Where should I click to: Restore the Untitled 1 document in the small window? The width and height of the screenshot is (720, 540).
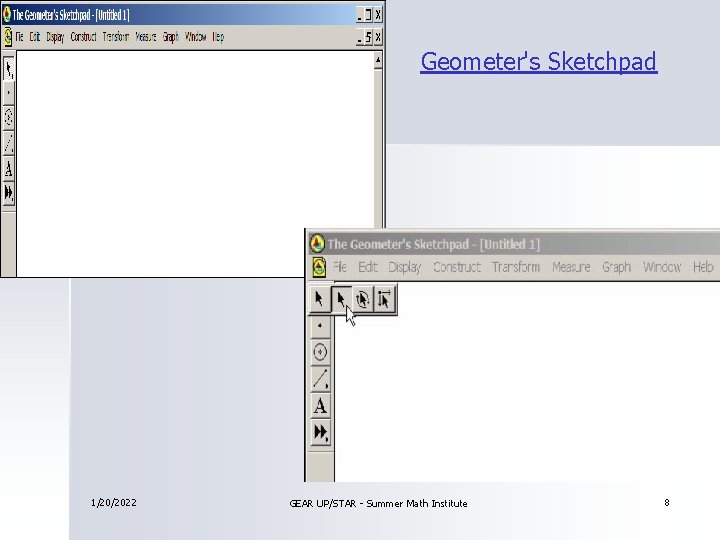pyautogui.click(x=368, y=37)
